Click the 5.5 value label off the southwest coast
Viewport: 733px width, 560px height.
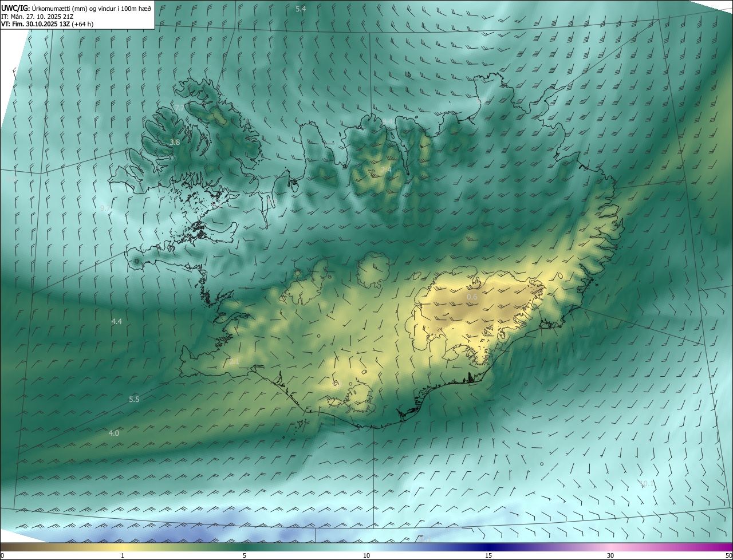134,399
